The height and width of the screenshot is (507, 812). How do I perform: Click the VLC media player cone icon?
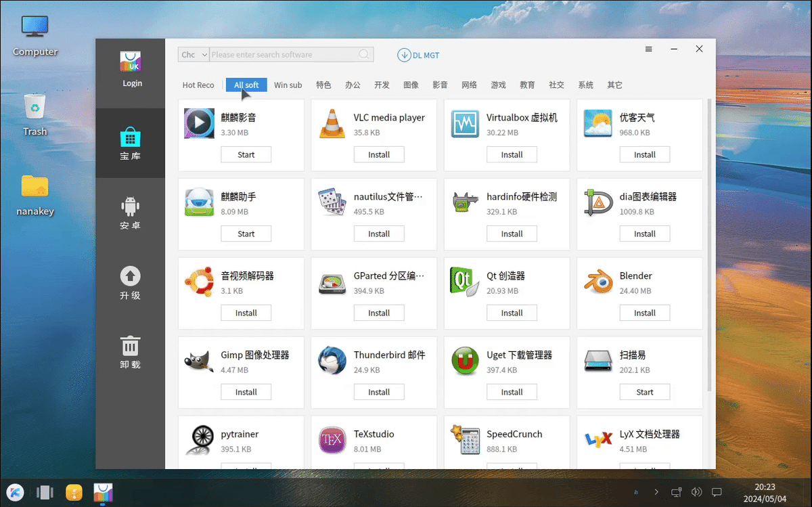332,123
